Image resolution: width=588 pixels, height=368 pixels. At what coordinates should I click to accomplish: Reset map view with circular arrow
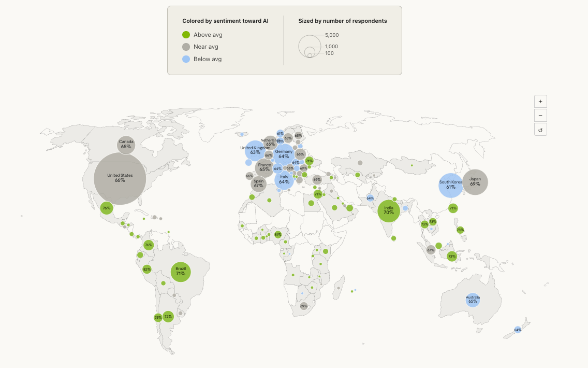(540, 130)
